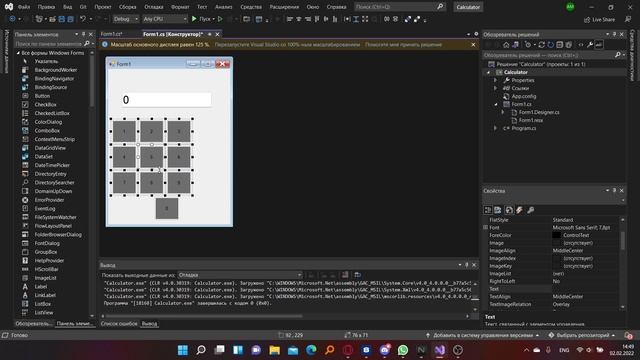Image resolution: width=640 pixels, height=360 pixels.
Task: Click the green Пуск start button
Action: coord(202,19)
